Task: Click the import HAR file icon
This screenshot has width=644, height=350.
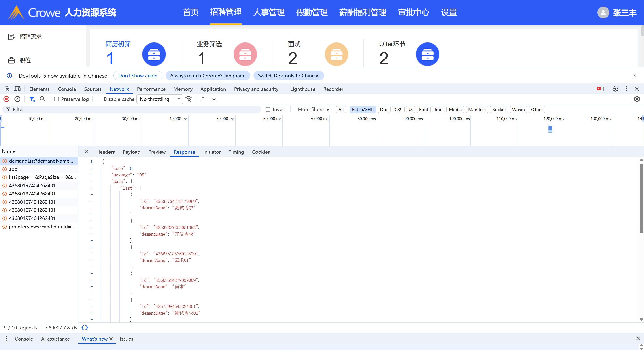Action: pos(203,99)
